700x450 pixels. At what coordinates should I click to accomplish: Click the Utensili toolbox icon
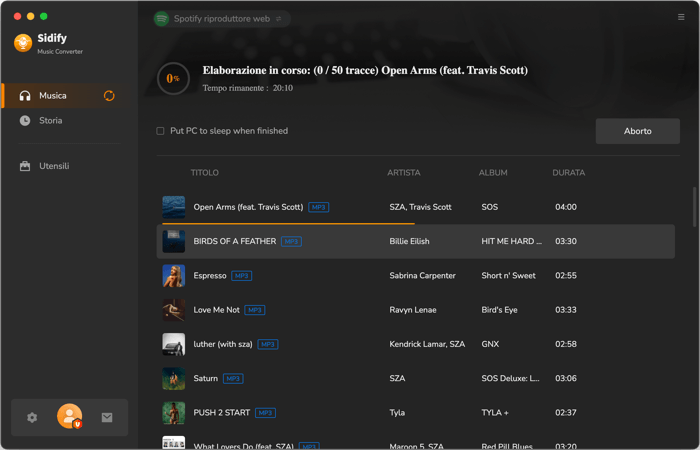[x=25, y=166]
